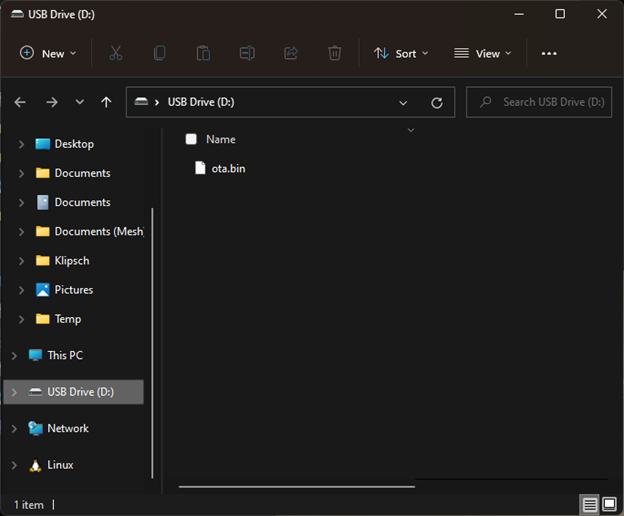This screenshot has width=624, height=516.
Task: Click the ota.bin file icon
Action: 200,168
